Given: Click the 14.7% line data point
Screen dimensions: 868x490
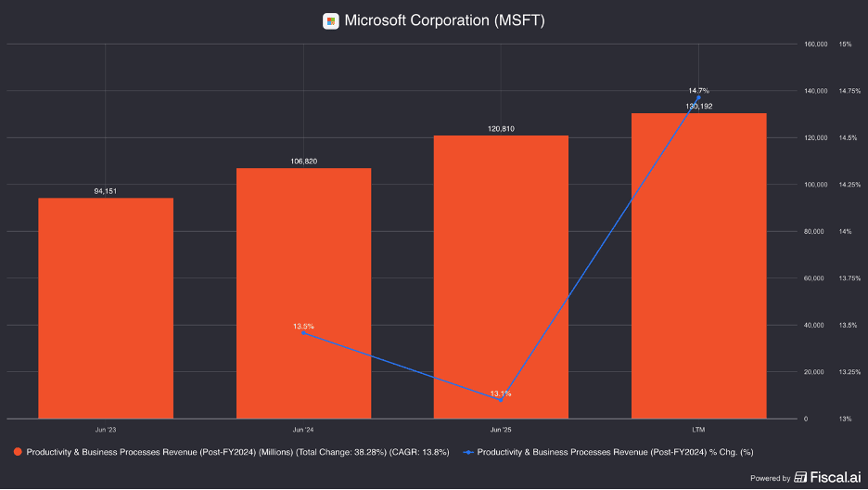Looking at the screenshot, I should [x=698, y=97].
